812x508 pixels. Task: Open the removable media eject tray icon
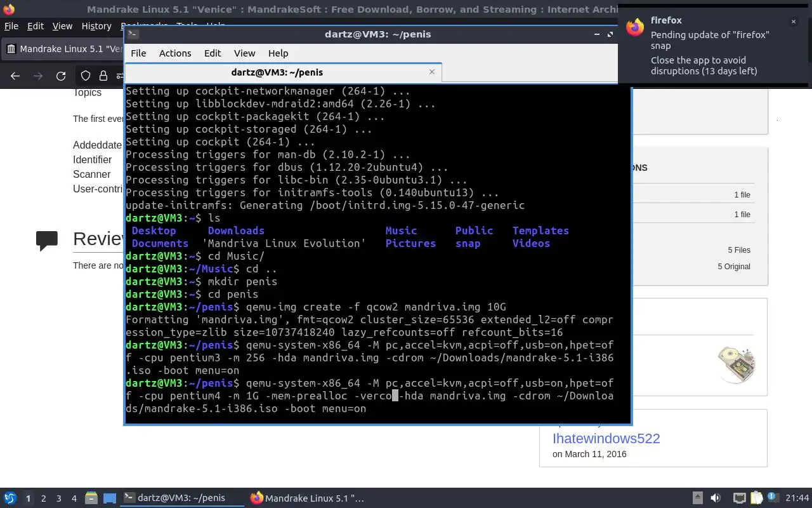tap(697, 498)
